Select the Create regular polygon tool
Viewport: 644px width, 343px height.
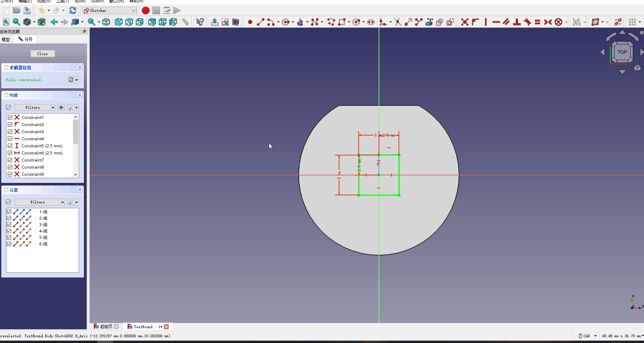[x=356, y=22]
